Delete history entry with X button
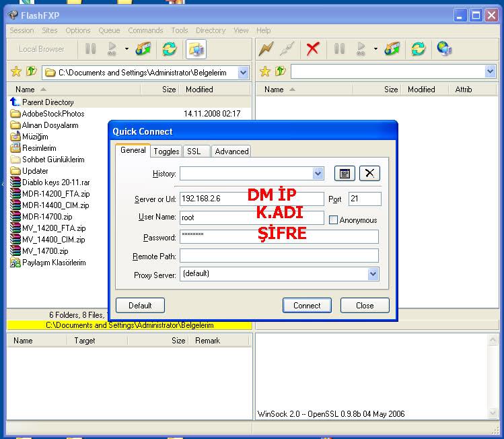This screenshot has height=439, width=504. tap(369, 173)
